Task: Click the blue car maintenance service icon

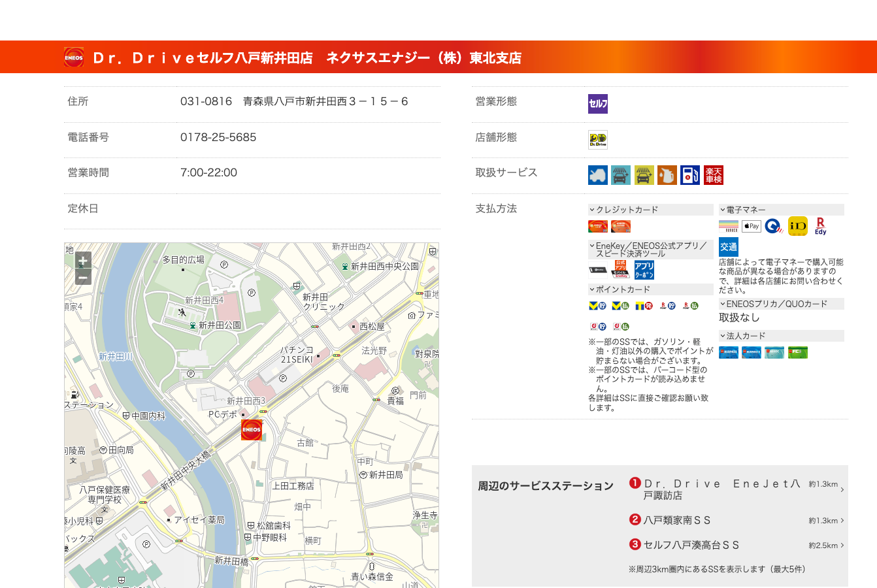Action: click(598, 175)
